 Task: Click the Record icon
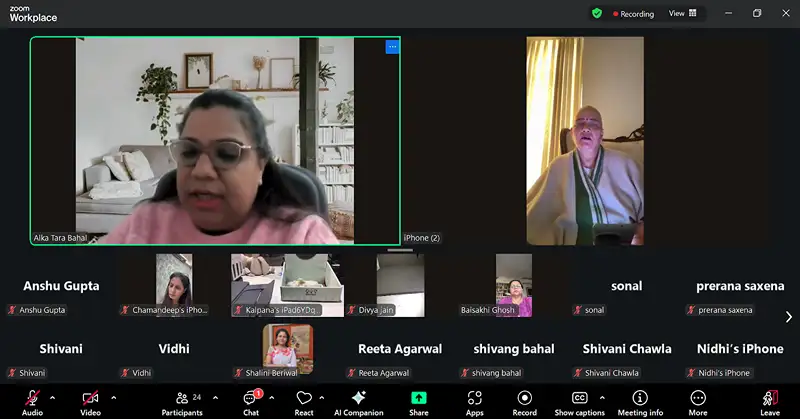(525, 399)
